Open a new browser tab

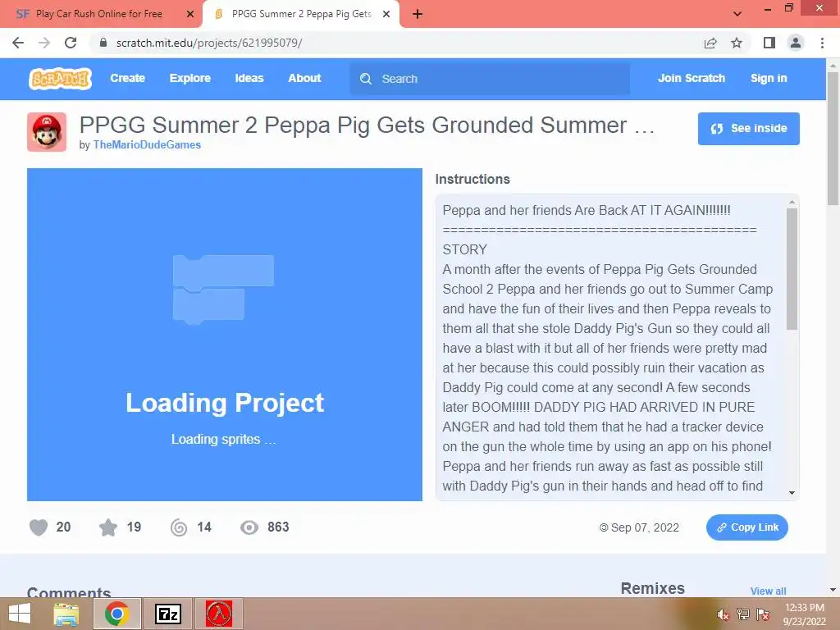tap(418, 14)
